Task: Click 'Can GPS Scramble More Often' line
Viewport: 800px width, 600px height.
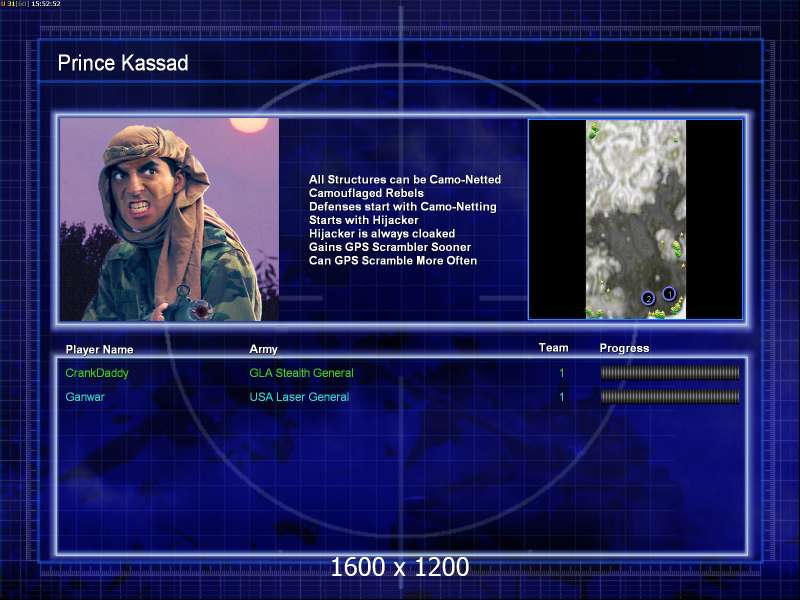Action: tap(393, 261)
